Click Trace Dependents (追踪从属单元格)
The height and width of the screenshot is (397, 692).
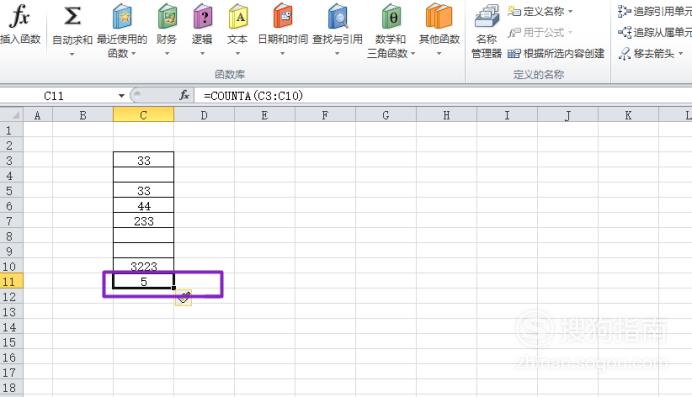click(x=654, y=32)
